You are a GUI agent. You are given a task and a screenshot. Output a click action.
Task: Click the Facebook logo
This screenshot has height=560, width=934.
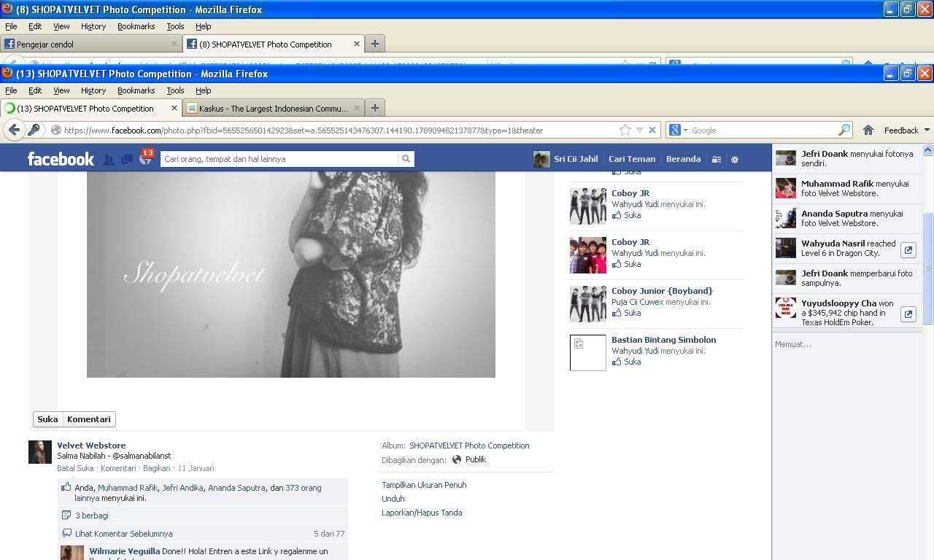point(61,159)
